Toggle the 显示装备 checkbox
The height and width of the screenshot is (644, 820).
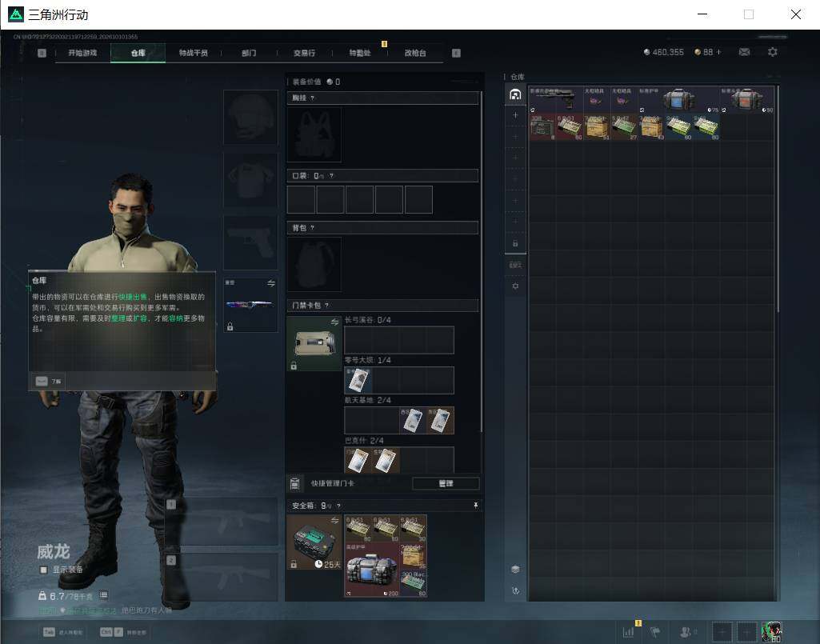44,569
